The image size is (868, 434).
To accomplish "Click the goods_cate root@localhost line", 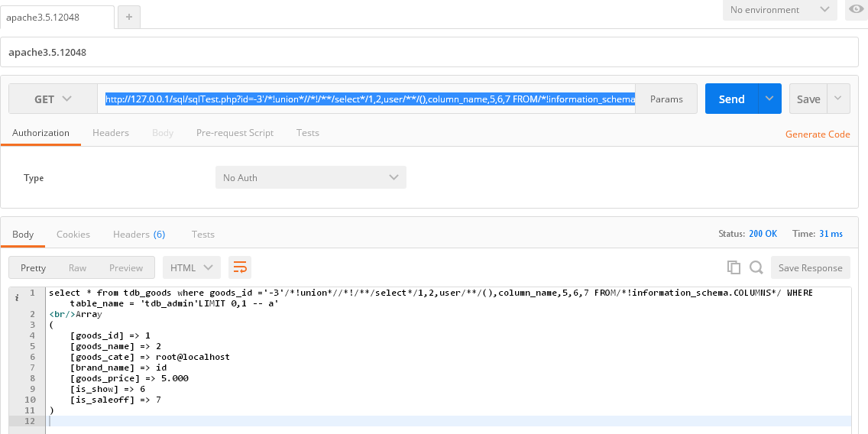I will point(150,357).
